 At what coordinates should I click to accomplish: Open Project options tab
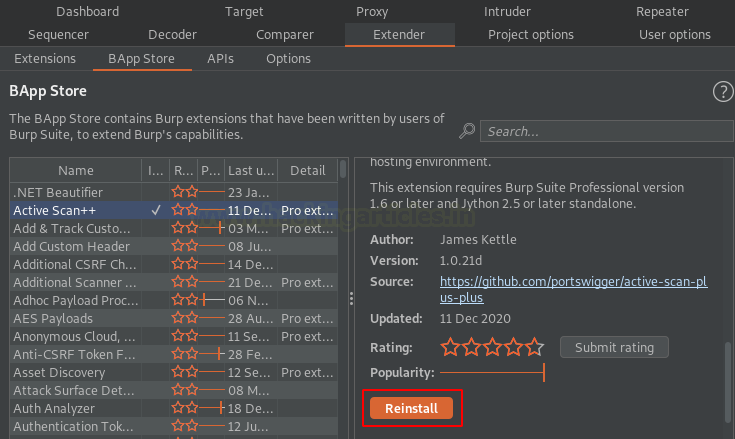[531, 35]
